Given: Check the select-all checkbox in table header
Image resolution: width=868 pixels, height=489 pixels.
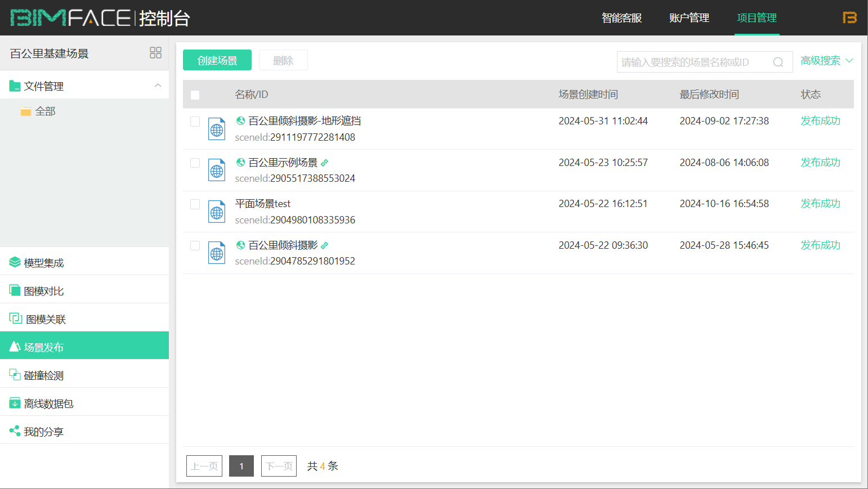Looking at the screenshot, I should point(195,95).
